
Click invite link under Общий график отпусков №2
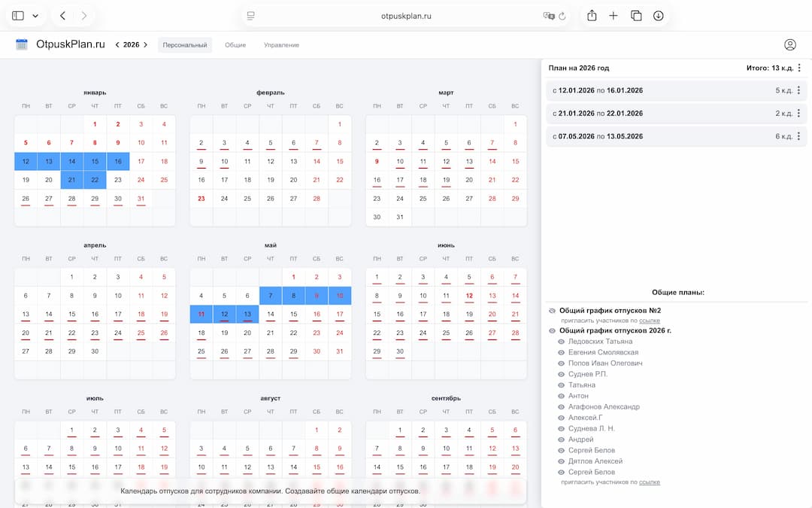click(650, 321)
